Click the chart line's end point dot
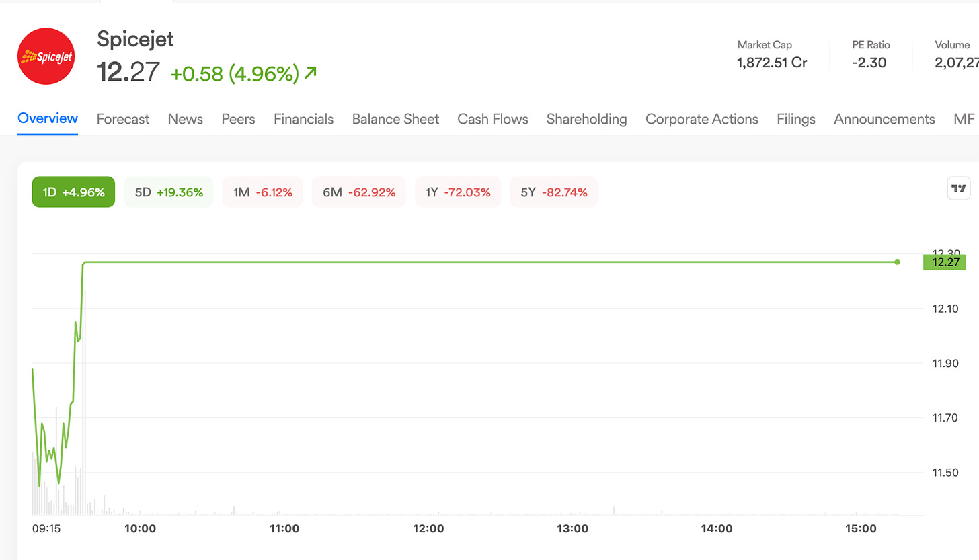979x560 pixels. pyautogui.click(x=897, y=262)
